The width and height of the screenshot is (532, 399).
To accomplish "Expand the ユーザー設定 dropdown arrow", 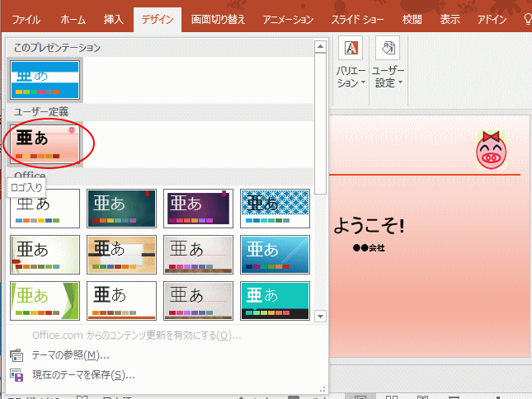I will (400, 82).
